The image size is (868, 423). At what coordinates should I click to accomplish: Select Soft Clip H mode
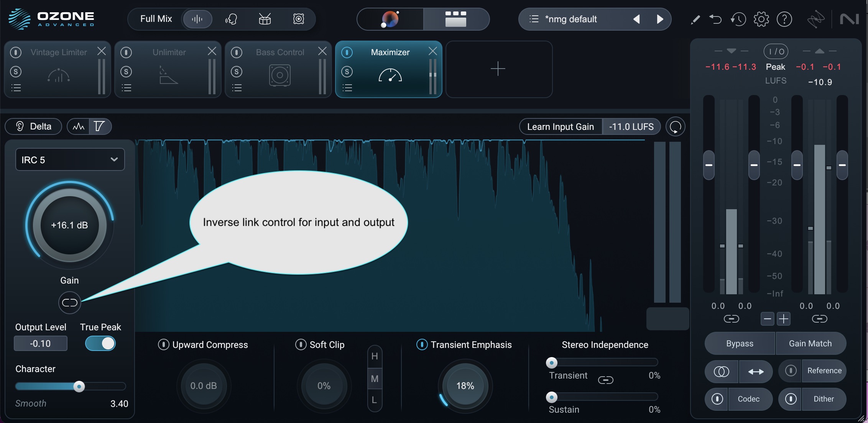tap(375, 356)
